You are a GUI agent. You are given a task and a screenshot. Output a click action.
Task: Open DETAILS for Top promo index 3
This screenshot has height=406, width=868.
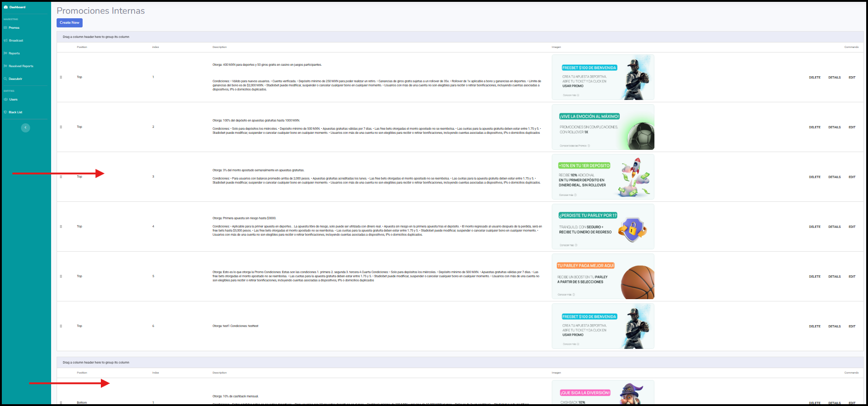click(834, 177)
